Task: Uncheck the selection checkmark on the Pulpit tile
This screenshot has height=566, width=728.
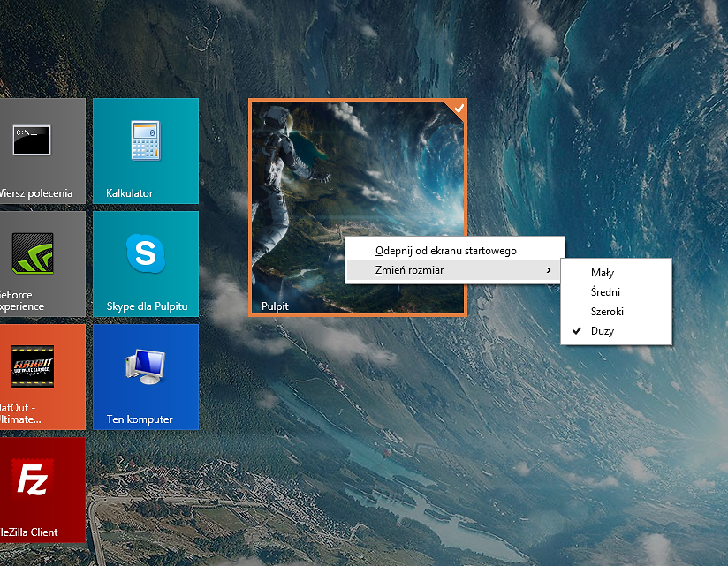Action: [x=459, y=108]
